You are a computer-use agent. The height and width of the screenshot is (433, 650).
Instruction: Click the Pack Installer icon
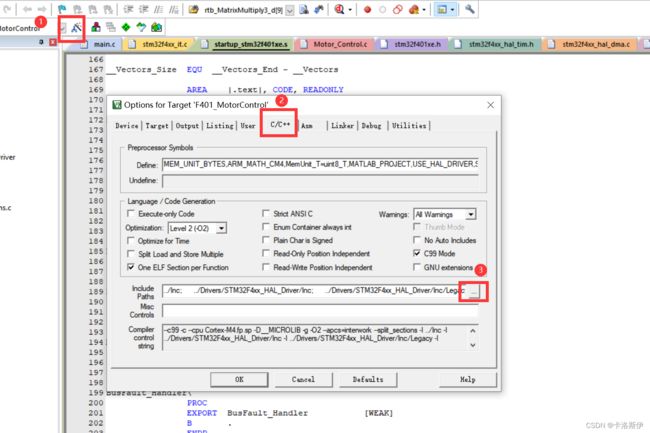[x=157, y=28]
